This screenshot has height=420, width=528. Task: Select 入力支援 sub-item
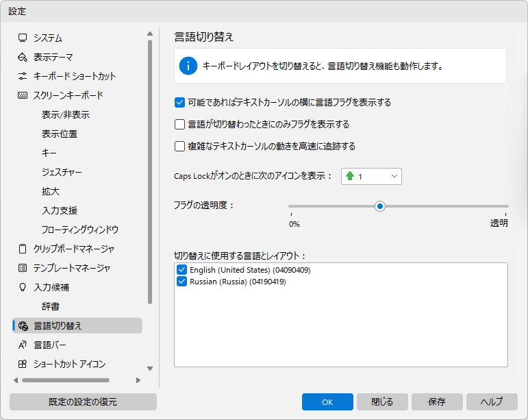pos(60,211)
